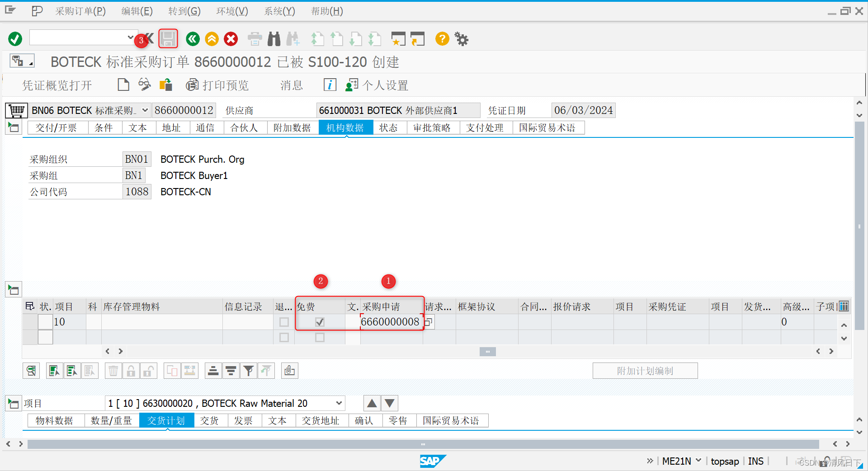The image size is (868, 471).
Task: Open the ME21N status bar dropdown
Action: (x=698, y=461)
